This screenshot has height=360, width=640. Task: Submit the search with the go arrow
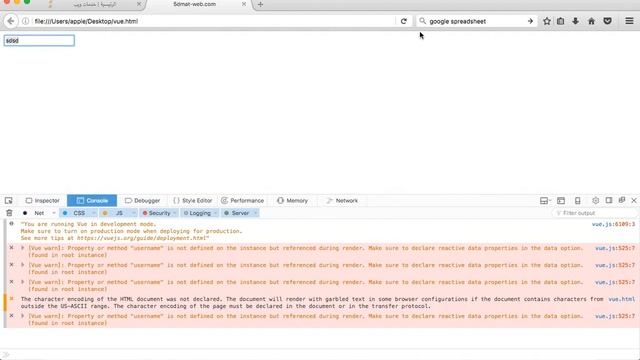coord(530,21)
